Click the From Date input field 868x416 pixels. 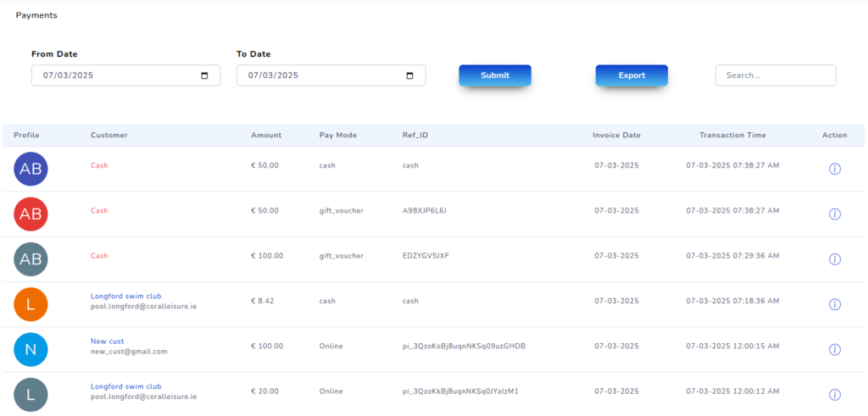110,75
